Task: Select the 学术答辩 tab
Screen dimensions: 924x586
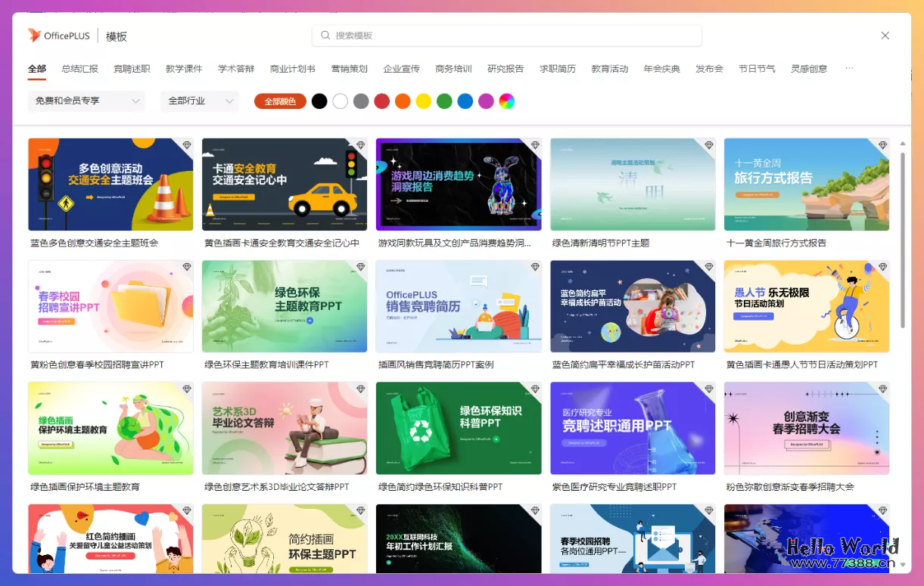Action: tap(236, 69)
